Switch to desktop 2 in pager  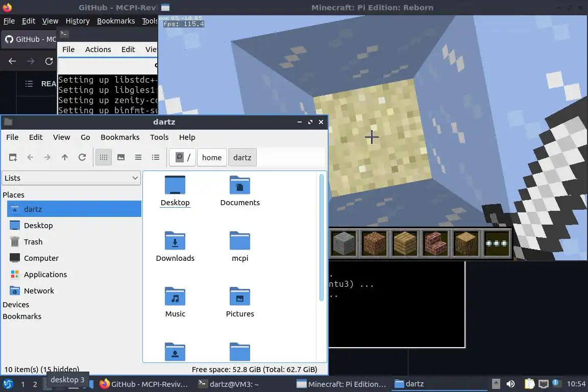(x=35, y=384)
